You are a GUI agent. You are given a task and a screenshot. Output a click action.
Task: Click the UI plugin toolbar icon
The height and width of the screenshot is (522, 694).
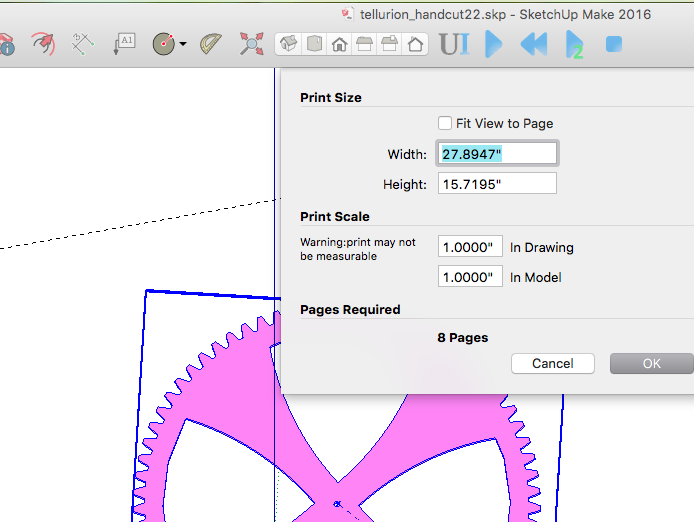454,44
